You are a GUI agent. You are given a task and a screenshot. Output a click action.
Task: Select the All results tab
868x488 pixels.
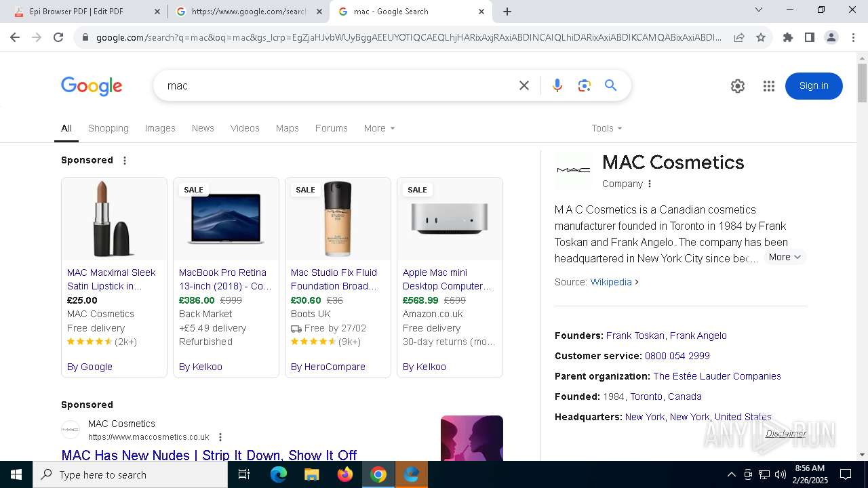pos(66,128)
